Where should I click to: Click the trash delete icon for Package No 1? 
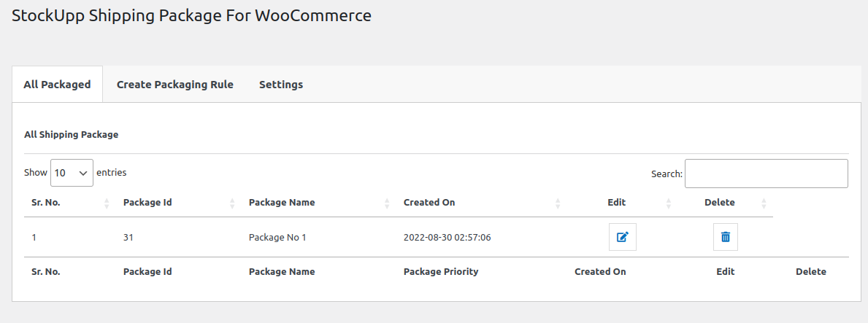[725, 237]
